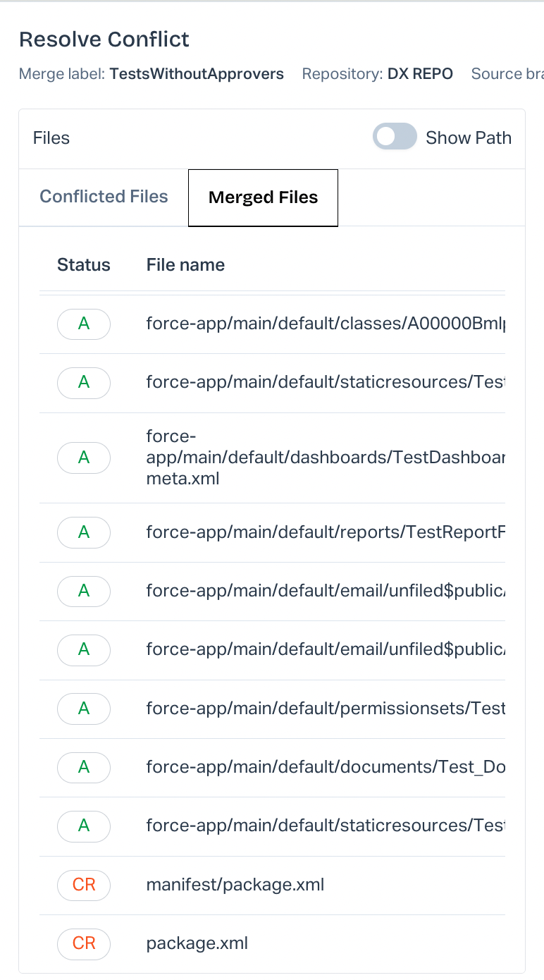
Task: Click the A status badge on the dashboards row
Action: coord(84,458)
